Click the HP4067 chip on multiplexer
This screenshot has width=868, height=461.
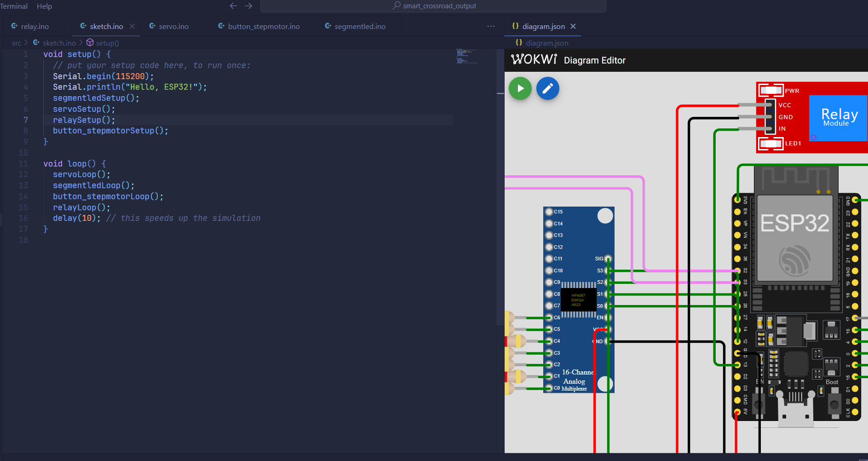click(578, 300)
